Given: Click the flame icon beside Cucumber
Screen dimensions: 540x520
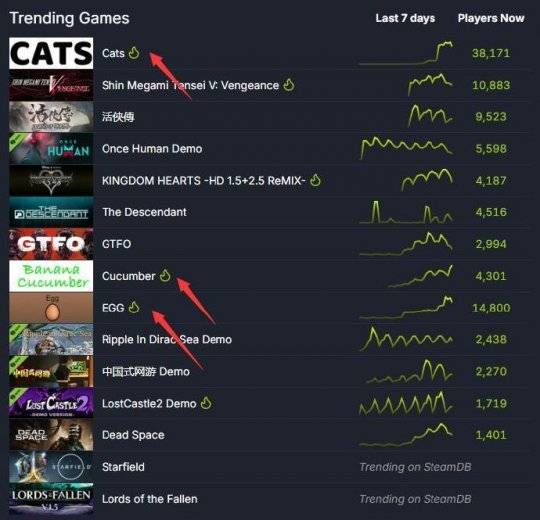Looking at the screenshot, I should 165,275.
